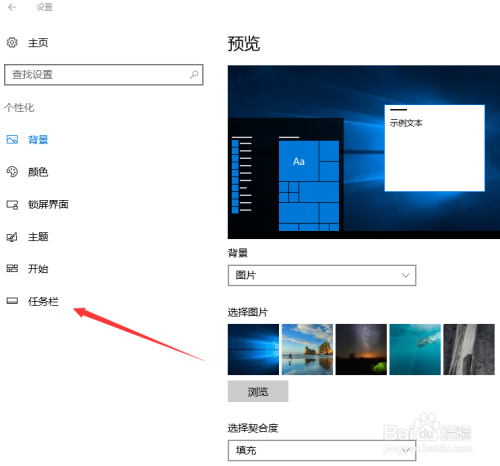Click the 设置 window title text
Image resolution: width=500 pixels, height=466 pixels.
tap(45, 7)
